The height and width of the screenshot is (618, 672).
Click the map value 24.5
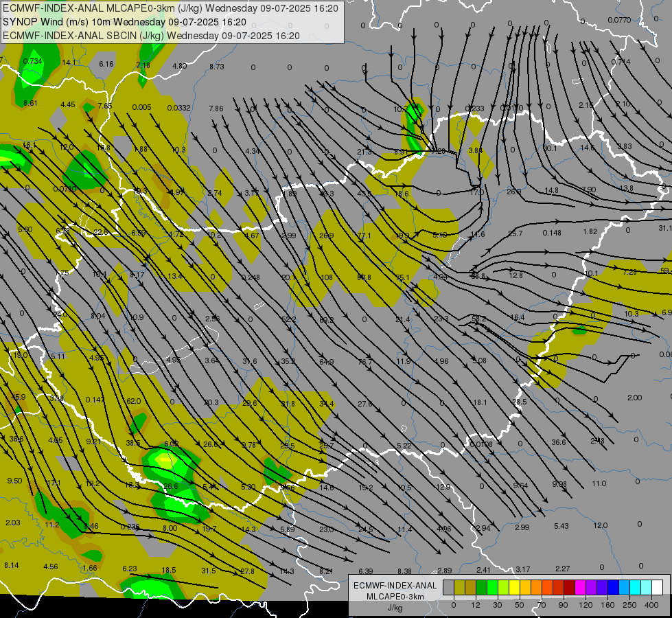pyautogui.click(x=366, y=529)
